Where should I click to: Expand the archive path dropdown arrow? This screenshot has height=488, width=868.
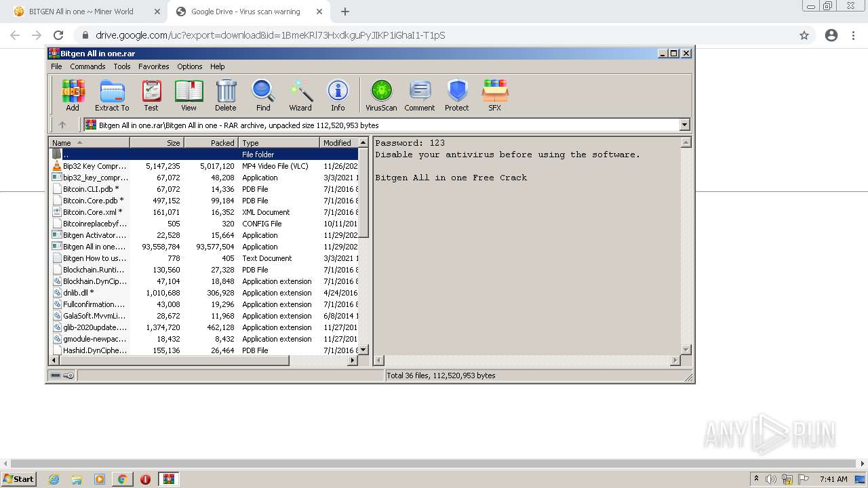(x=684, y=125)
